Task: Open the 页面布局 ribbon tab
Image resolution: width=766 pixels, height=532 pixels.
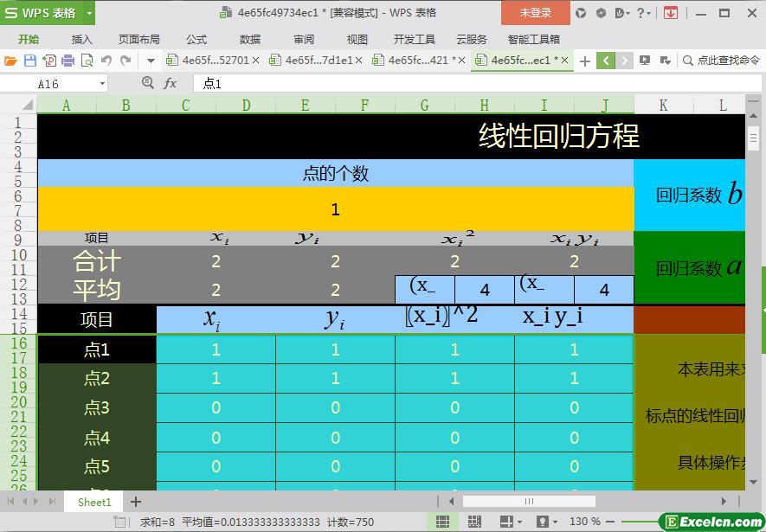Action: (138, 39)
